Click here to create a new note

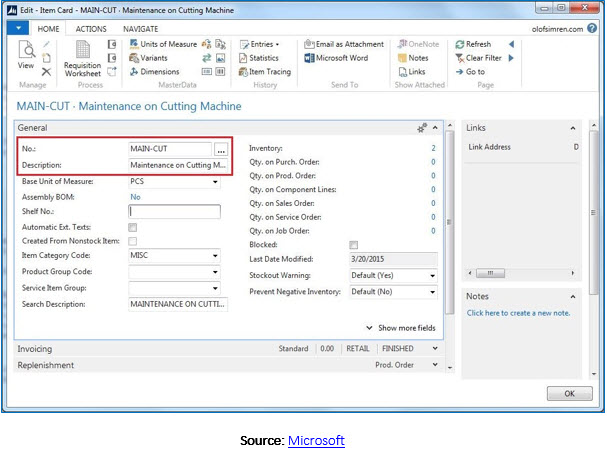(x=518, y=313)
